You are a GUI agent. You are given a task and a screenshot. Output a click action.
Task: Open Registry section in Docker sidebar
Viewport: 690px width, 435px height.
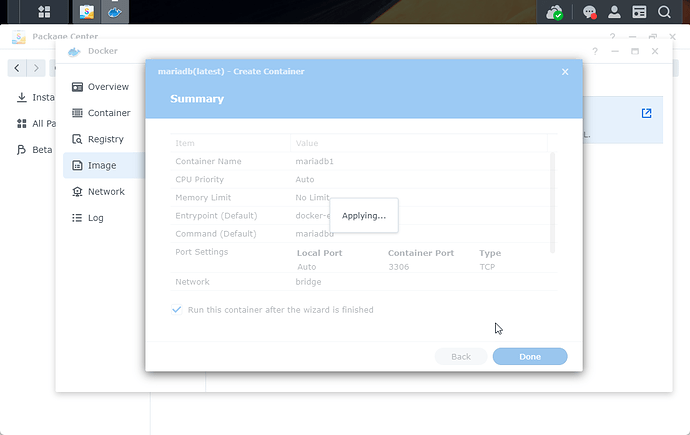click(104, 139)
